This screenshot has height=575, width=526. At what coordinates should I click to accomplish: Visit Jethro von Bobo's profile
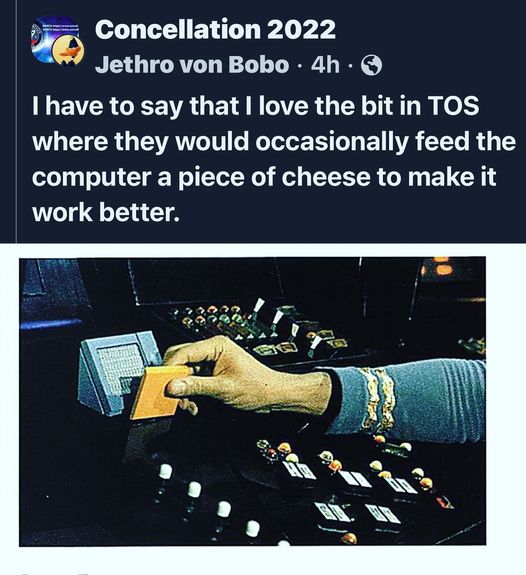point(192,65)
